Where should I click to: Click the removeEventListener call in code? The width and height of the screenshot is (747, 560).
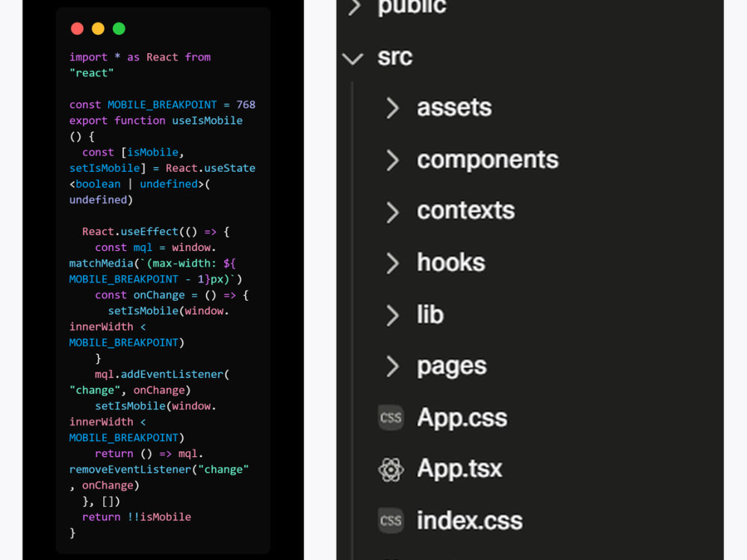coord(130,470)
